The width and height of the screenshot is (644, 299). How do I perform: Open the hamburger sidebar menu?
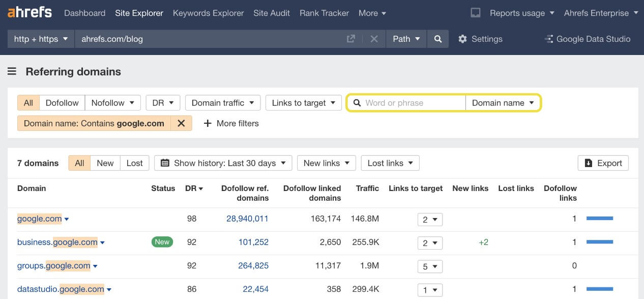tap(12, 71)
